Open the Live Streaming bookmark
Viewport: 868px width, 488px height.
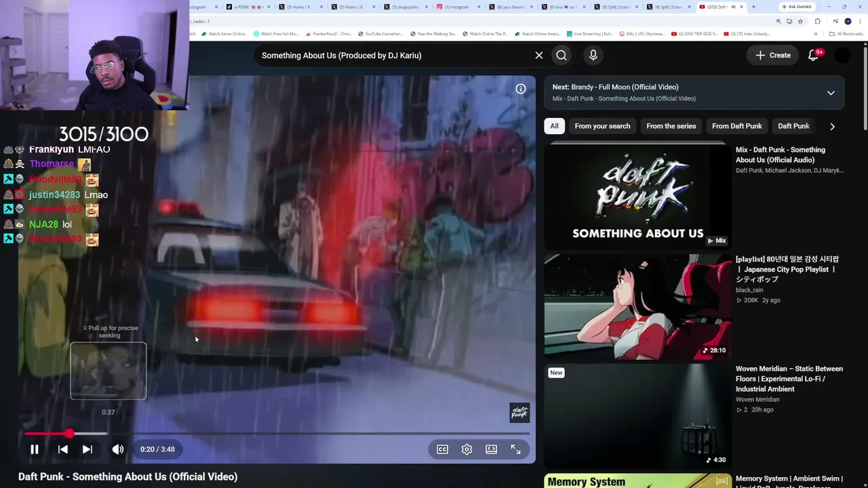[x=590, y=34]
